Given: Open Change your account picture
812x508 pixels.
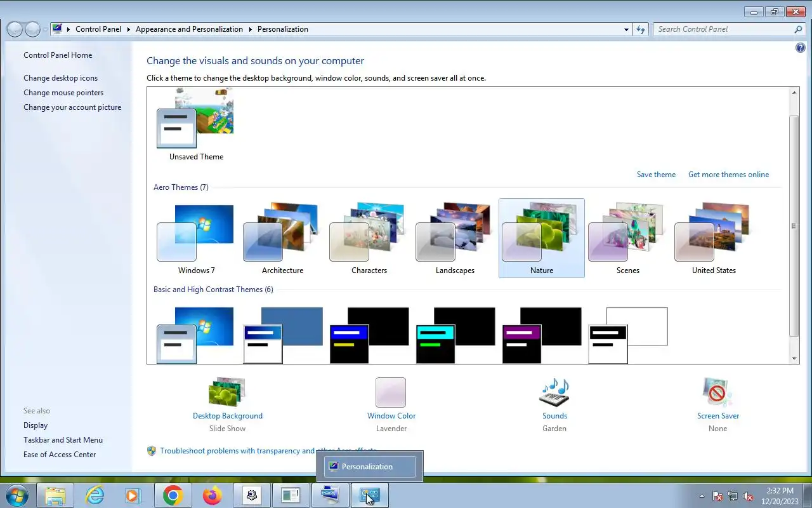Looking at the screenshot, I should coord(72,107).
